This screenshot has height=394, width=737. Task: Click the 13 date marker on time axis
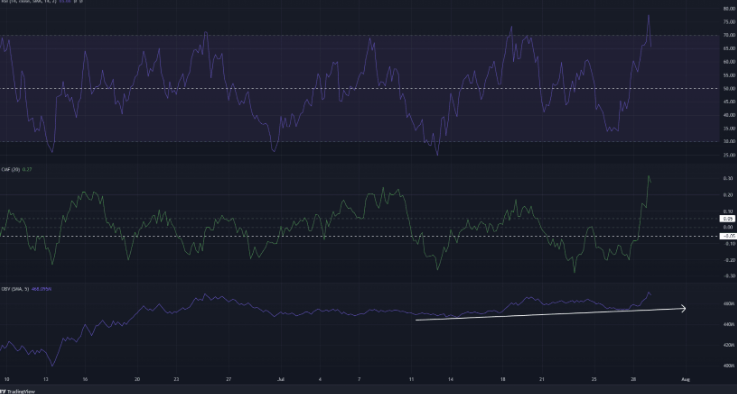coord(46,379)
